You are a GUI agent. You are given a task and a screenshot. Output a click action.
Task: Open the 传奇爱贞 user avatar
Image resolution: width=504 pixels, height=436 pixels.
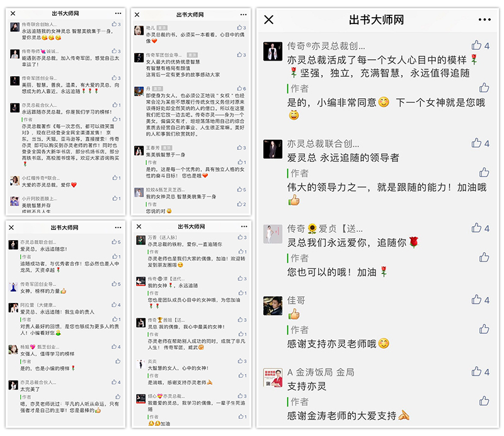click(273, 234)
